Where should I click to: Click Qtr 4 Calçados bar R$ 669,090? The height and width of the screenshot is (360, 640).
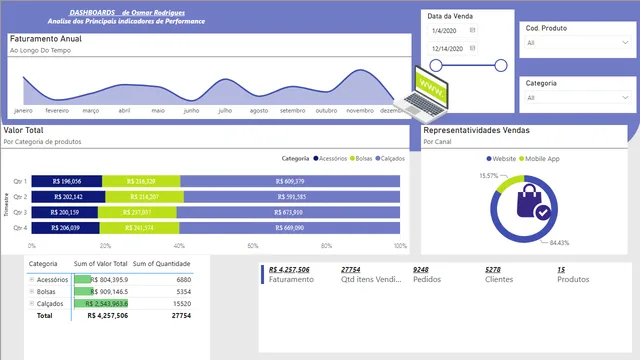coord(289,228)
